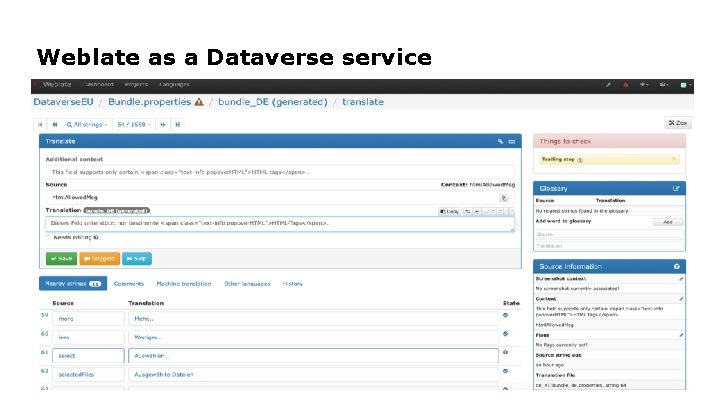This screenshot has width=720, height=405.
Task: Click the 'more' source cell
Action: click(88, 319)
